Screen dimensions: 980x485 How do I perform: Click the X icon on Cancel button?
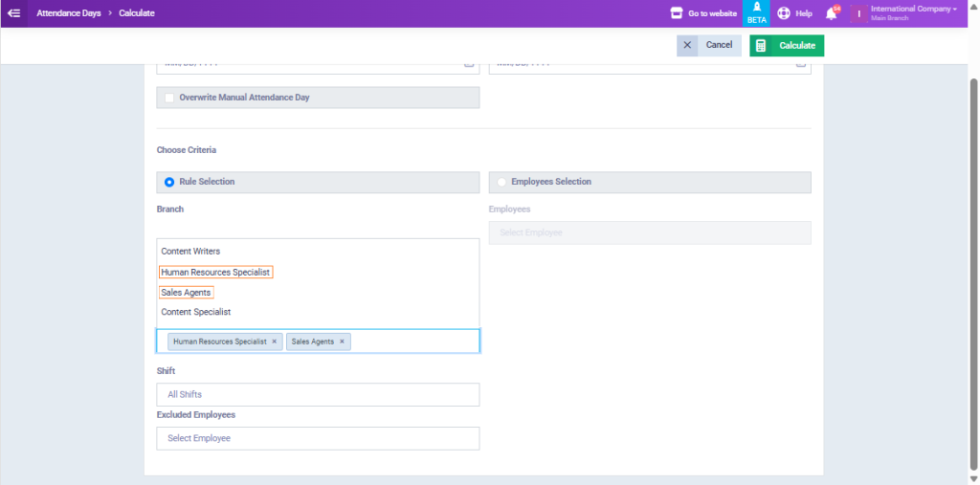(x=687, y=46)
